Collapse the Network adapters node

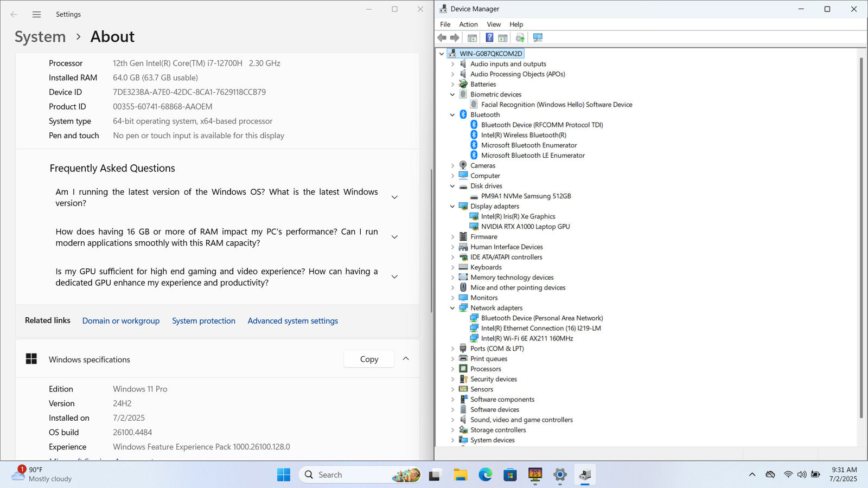pyautogui.click(x=452, y=308)
